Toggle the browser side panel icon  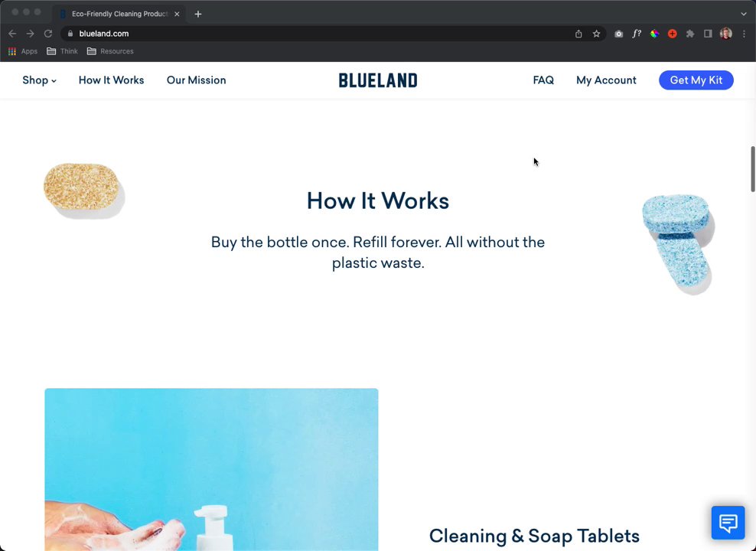click(x=708, y=34)
